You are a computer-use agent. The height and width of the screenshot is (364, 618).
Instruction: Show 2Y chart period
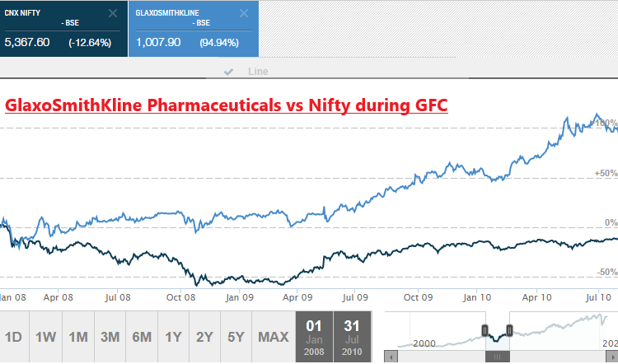tap(204, 337)
